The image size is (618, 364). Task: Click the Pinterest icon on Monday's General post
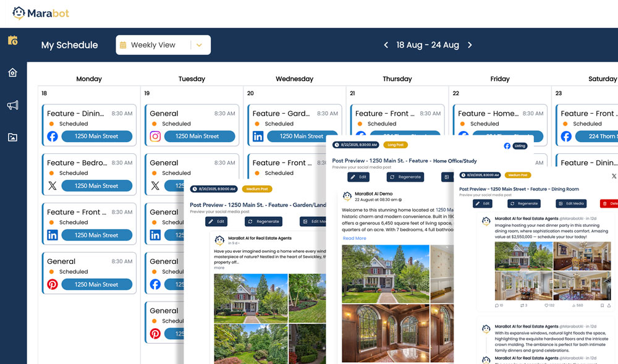(x=53, y=284)
